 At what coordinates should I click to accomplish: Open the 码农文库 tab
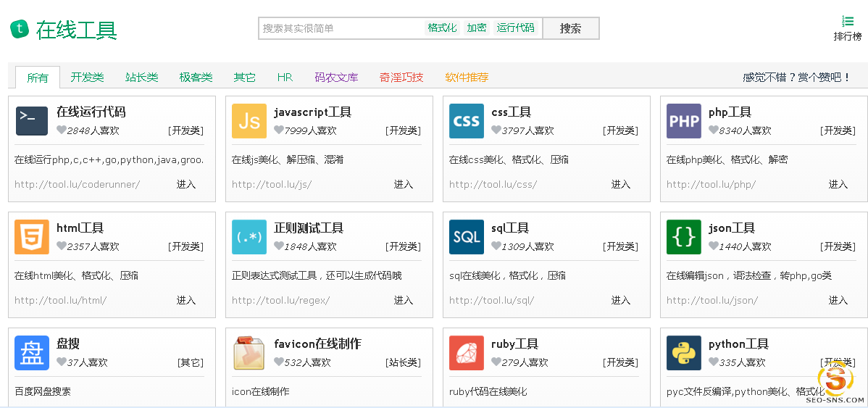pyautogui.click(x=336, y=78)
